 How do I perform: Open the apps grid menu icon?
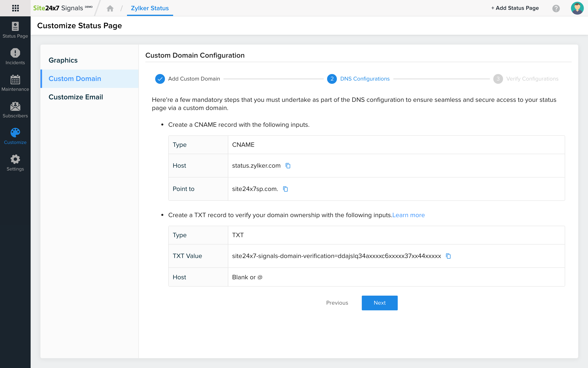[x=15, y=8]
